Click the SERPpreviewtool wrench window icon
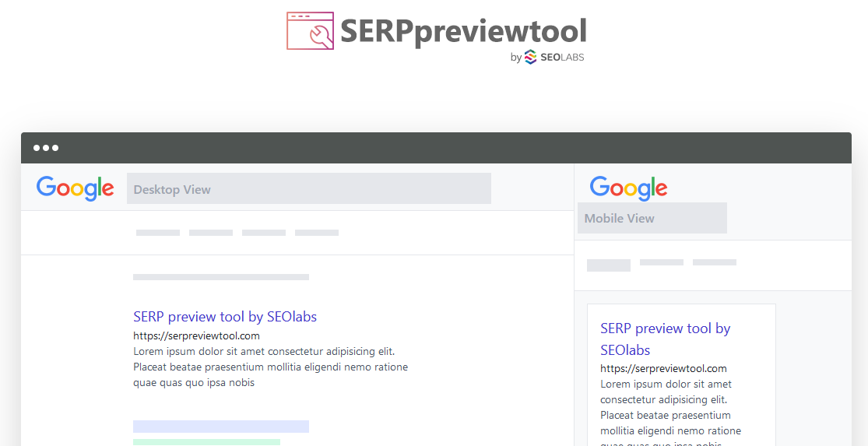Image resolution: width=868 pixels, height=446 pixels. coord(310,31)
